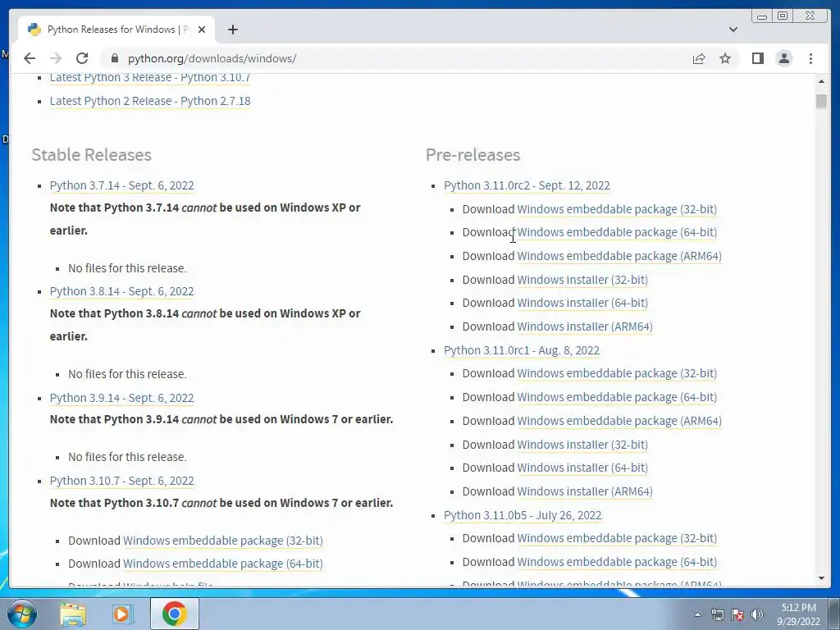Viewport: 840px width, 630px height.
Task: Click 'No files for this release.' under 3.7.14
Action: pyautogui.click(x=127, y=268)
